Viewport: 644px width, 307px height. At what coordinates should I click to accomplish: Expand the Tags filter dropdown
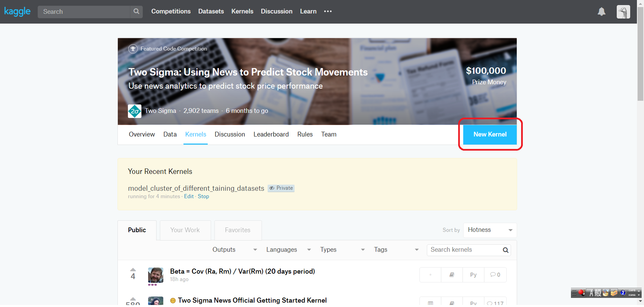coord(396,250)
